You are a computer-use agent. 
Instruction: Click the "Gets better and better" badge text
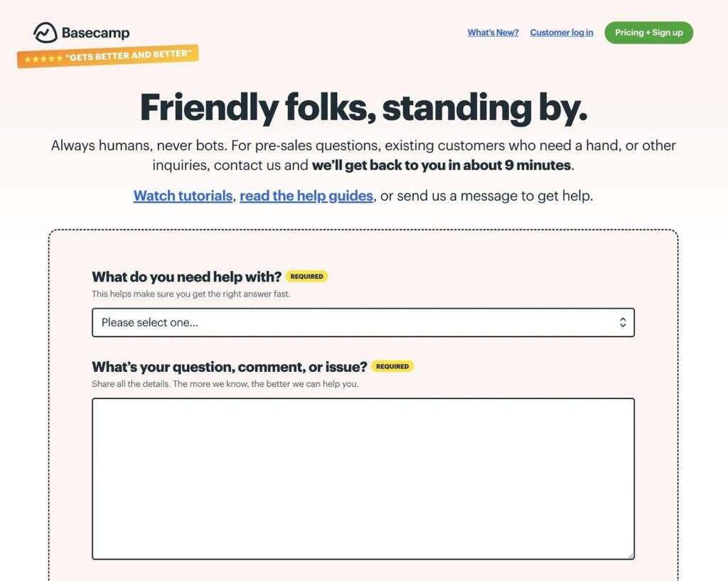129,55
